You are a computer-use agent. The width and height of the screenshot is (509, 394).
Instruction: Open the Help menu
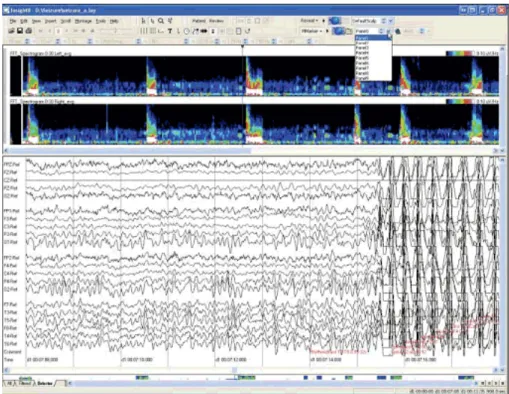coord(114,21)
